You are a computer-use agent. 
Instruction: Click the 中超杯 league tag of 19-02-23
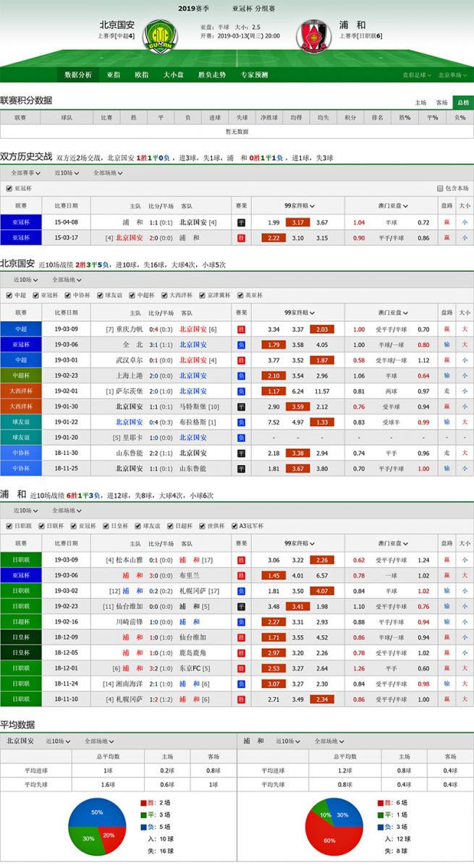[x=21, y=375]
